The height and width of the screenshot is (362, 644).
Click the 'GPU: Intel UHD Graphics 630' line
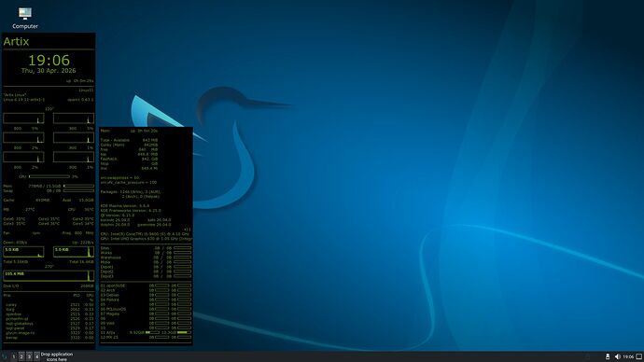147,239
